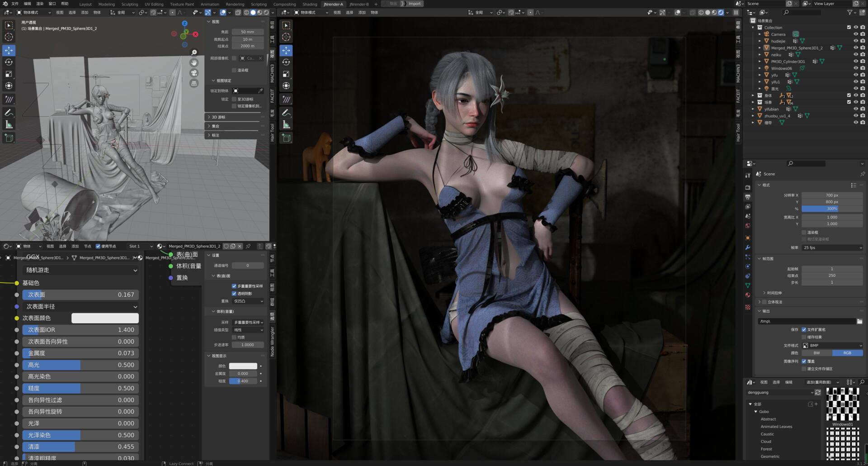Expand 时间拉伸 subpanel
Image resolution: width=868 pixels, height=466 pixels.
point(773,293)
